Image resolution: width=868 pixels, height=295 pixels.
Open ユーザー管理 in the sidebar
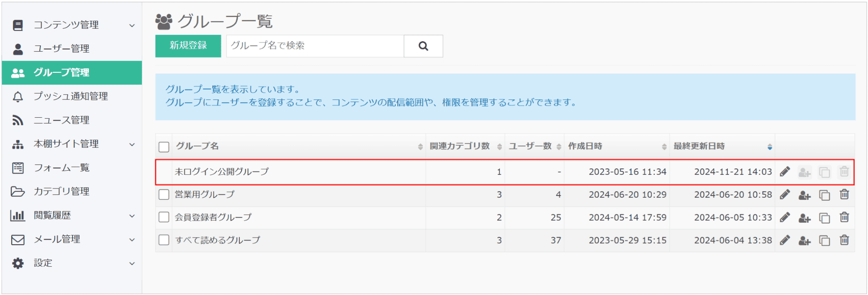[x=61, y=49]
